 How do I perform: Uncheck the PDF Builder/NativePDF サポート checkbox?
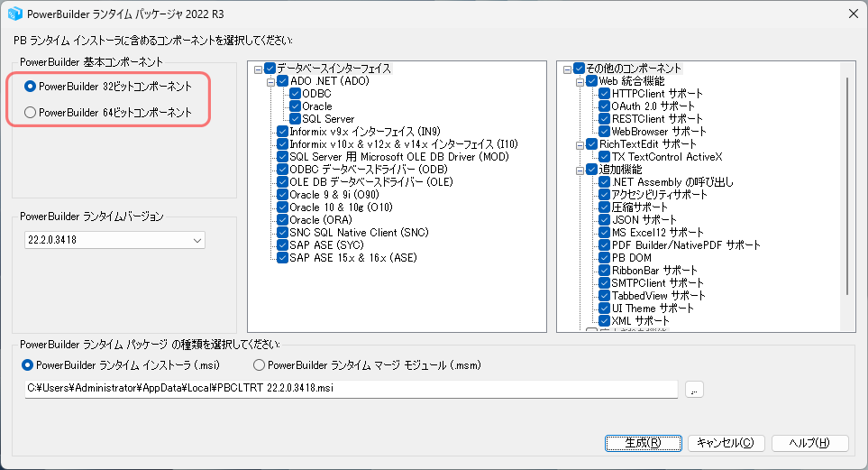coord(605,245)
